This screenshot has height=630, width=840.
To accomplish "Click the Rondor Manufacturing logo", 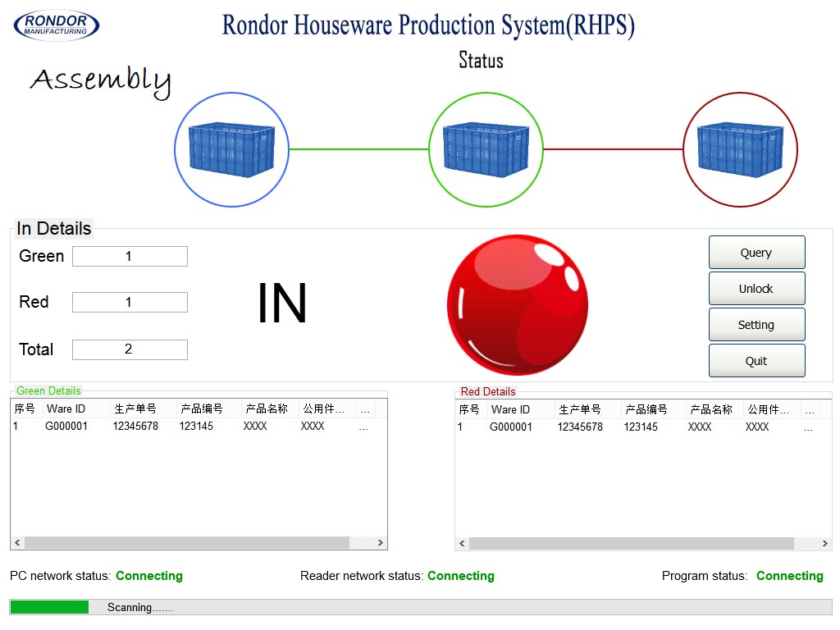I will (x=57, y=25).
